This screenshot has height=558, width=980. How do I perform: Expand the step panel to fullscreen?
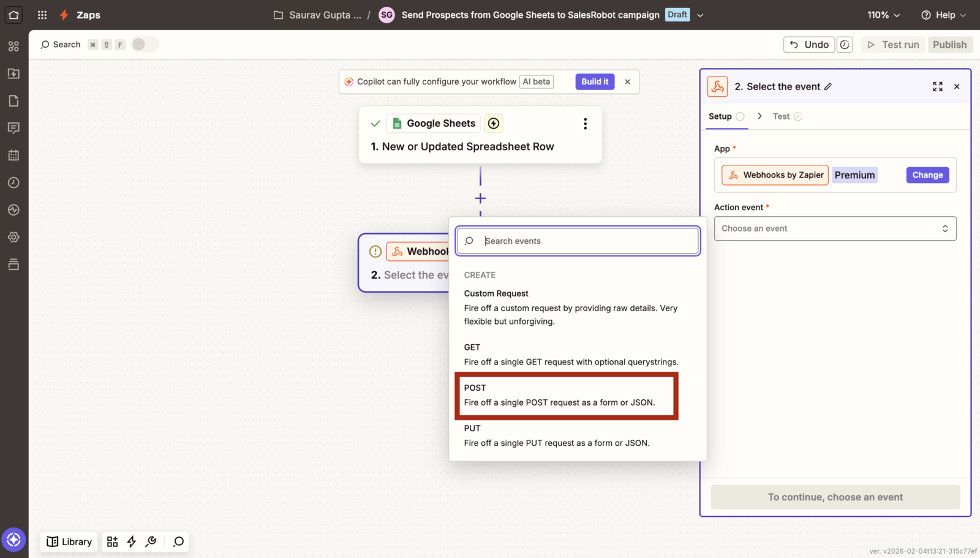[937, 86]
